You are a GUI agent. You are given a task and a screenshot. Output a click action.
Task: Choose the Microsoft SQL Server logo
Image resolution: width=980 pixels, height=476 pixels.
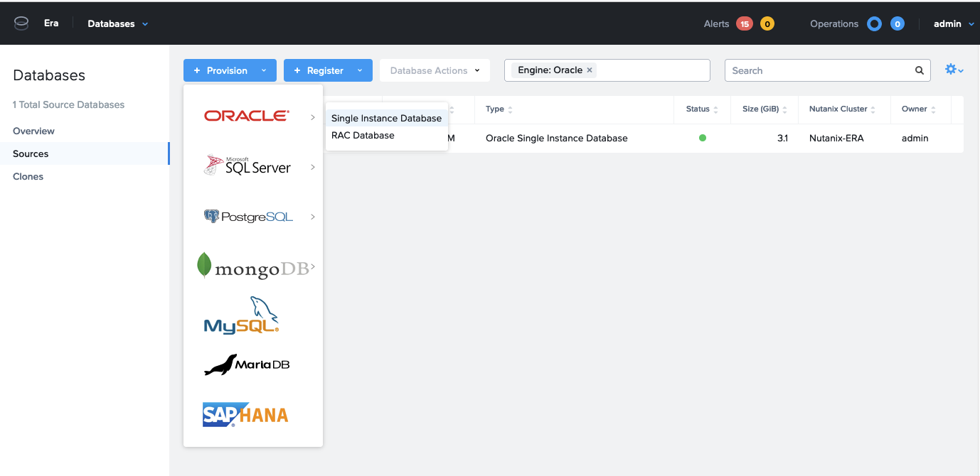(x=247, y=166)
